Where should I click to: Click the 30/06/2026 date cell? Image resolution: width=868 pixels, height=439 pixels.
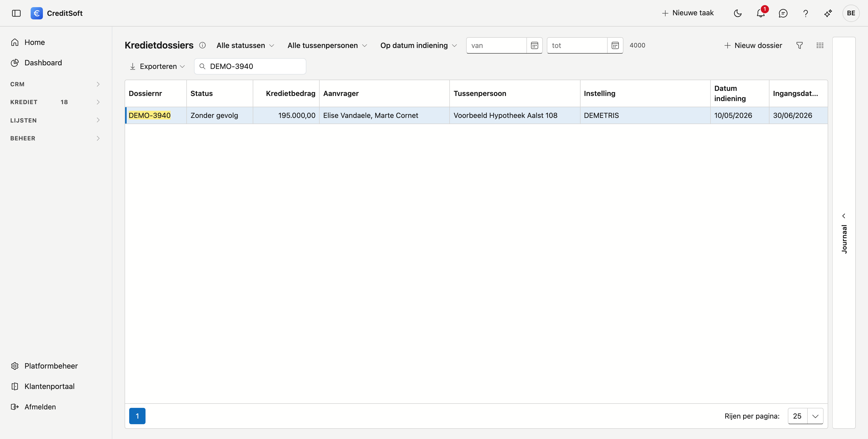point(798,115)
